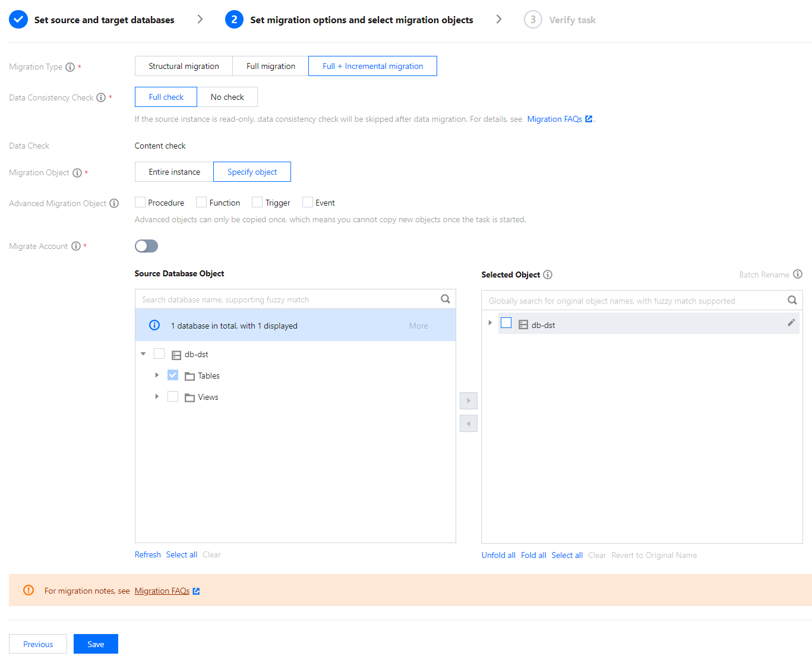The width and height of the screenshot is (812, 659).
Task: Select the No check option
Action: point(227,97)
